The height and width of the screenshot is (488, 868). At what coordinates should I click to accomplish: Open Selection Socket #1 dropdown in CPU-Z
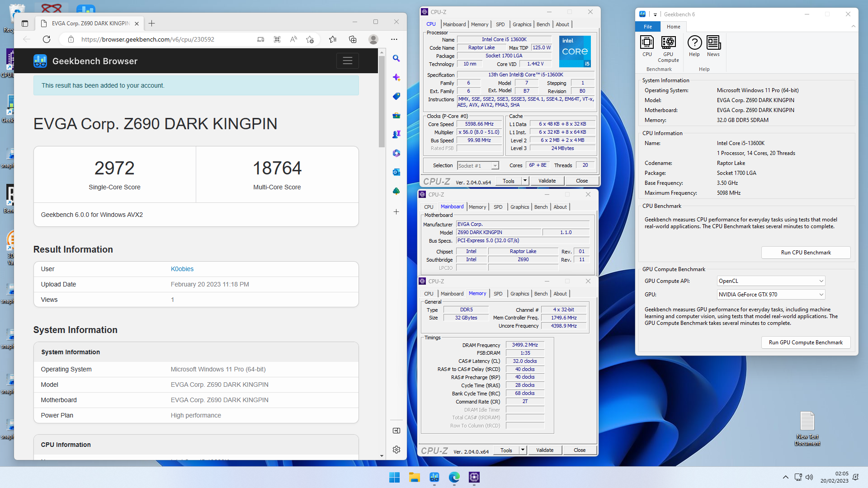[x=478, y=166]
